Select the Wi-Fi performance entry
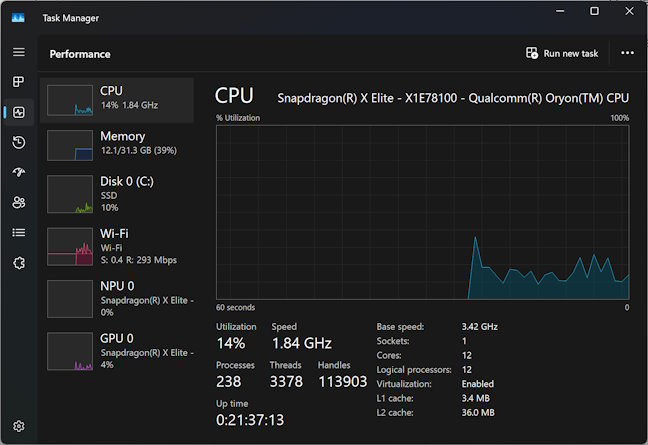Viewport: 648px width, 445px height. tap(117, 246)
